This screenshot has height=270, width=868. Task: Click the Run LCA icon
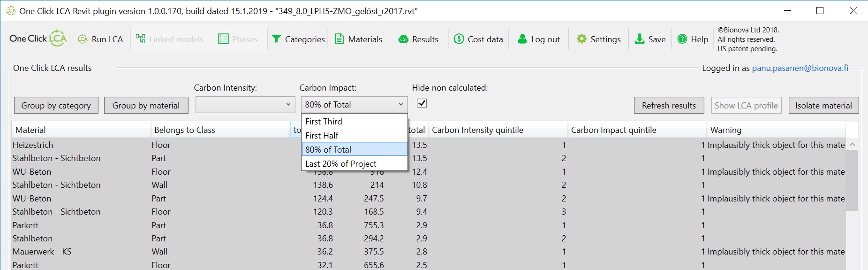pyautogui.click(x=83, y=39)
